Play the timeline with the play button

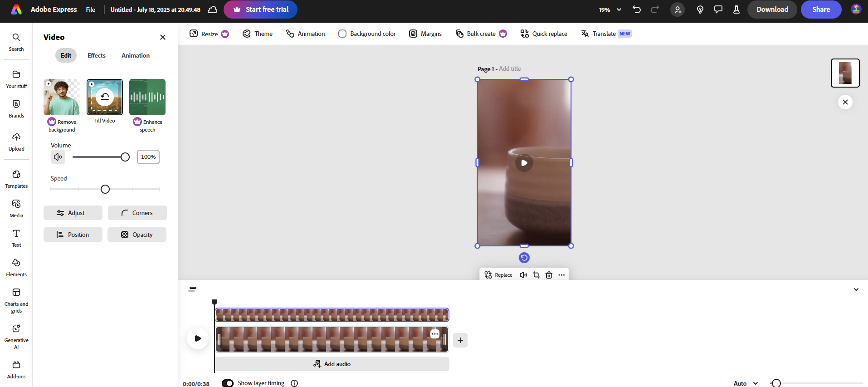(198, 338)
